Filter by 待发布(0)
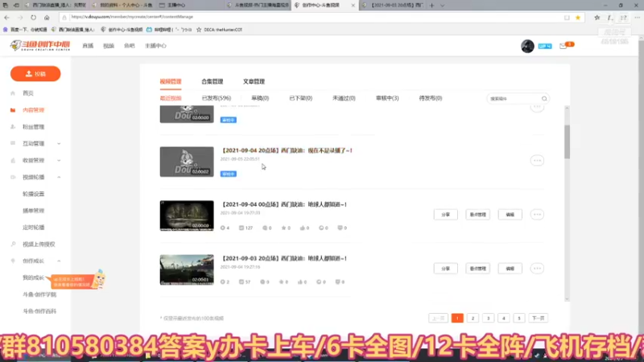The width and height of the screenshot is (644, 362). pyautogui.click(x=431, y=98)
